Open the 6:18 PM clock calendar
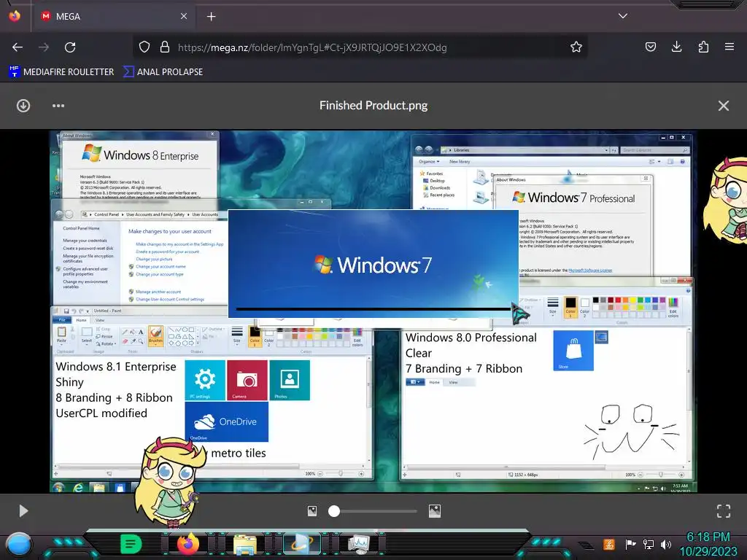This screenshot has width=747, height=560. coord(708,544)
